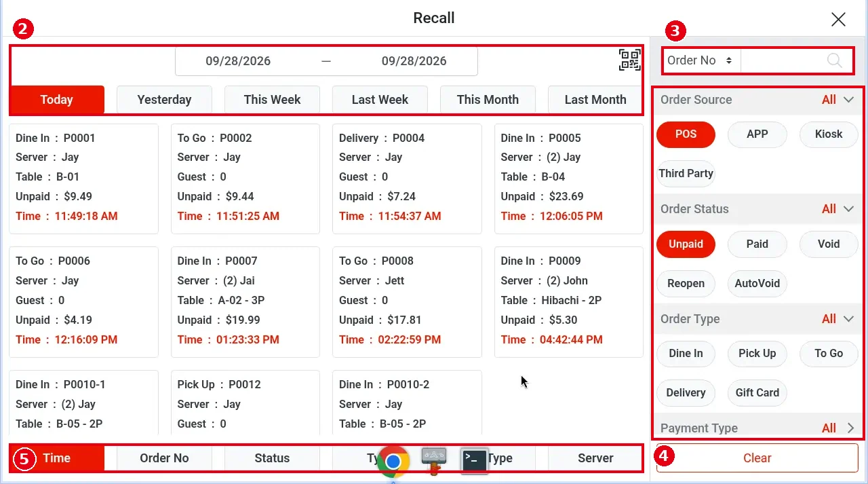Open Dine In order P0005
This screenshot has width=868, height=484.
(x=569, y=179)
